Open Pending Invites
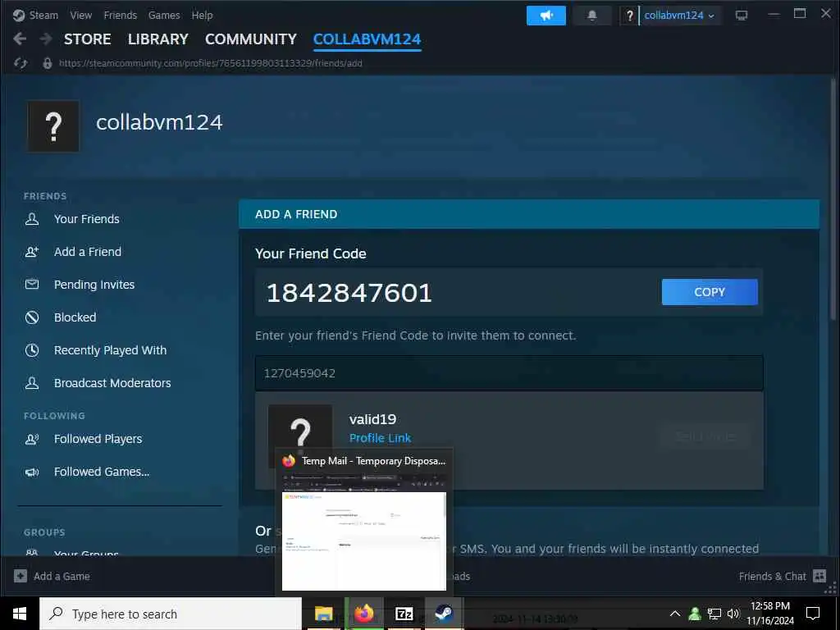 pos(94,285)
